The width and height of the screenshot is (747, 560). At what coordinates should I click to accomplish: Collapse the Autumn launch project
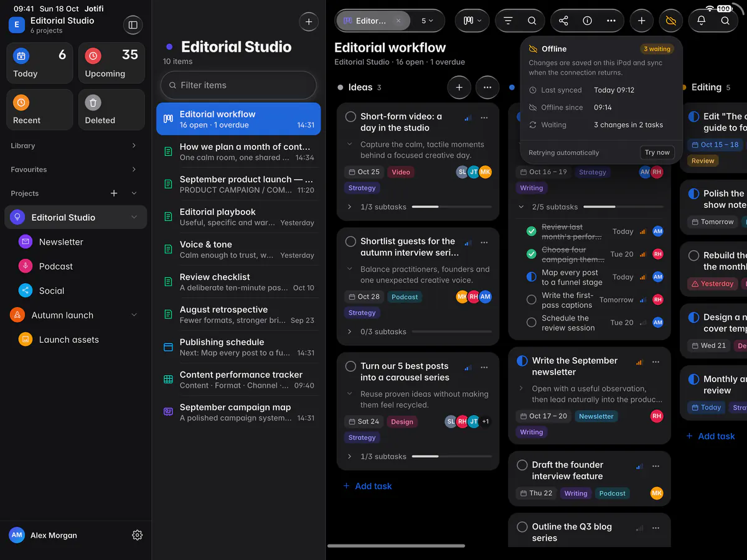[x=134, y=315]
